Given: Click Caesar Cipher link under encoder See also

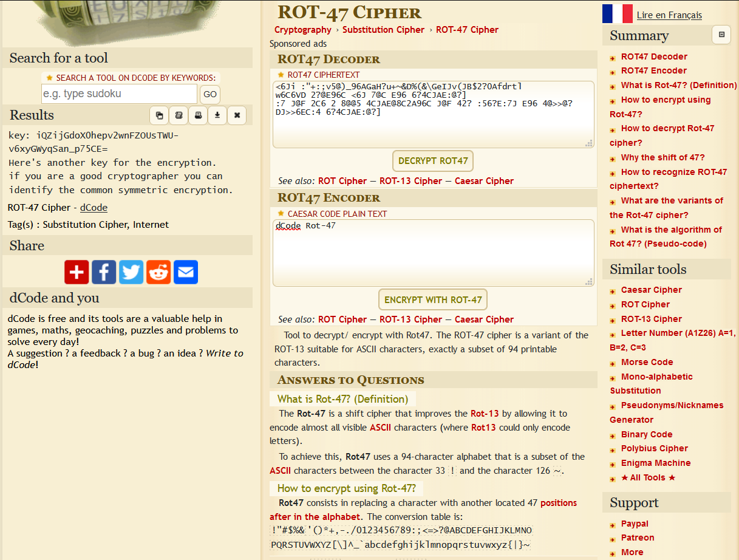Looking at the screenshot, I should click(x=484, y=319).
